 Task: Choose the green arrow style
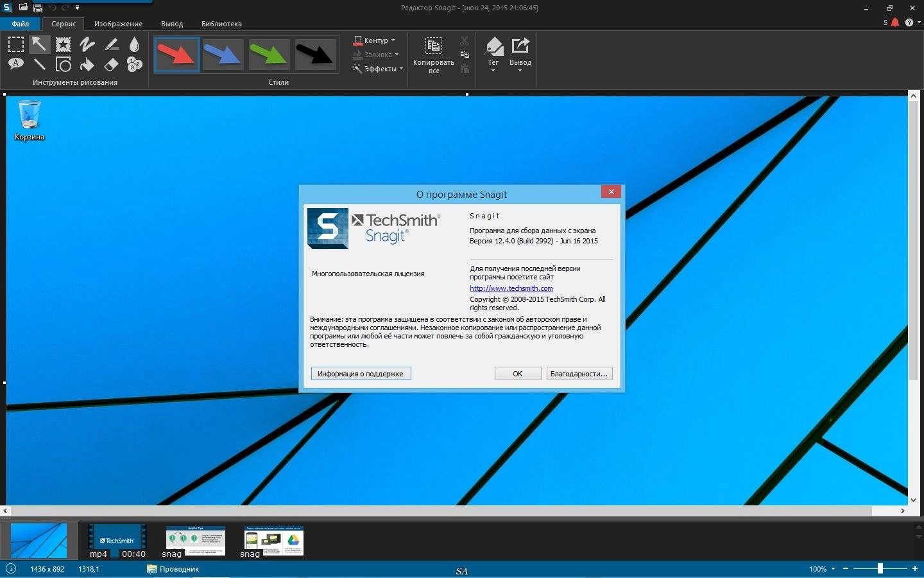click(x=268, y=54)
